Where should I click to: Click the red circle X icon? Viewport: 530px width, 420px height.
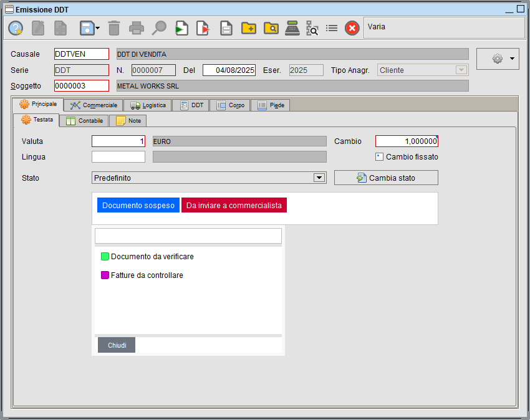click(352, 28)
